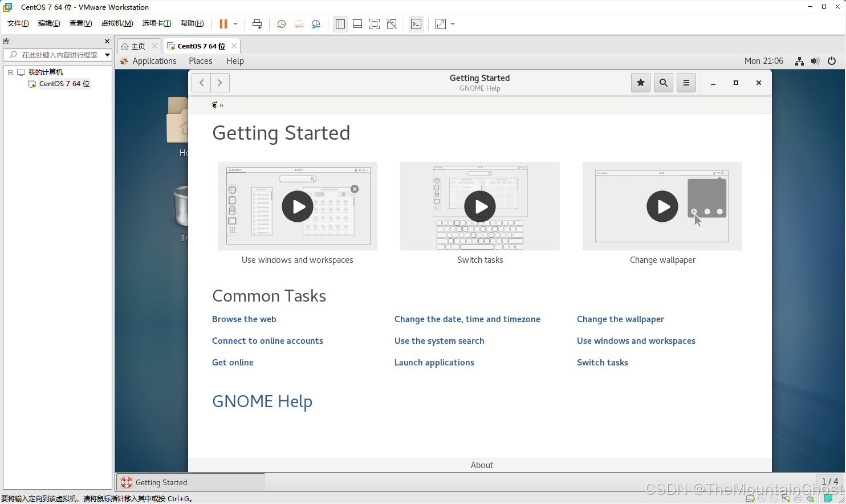The height and width of the screenshot is (504, 846).
Task: Open the Change the wallpaper link
Action: (620, 319)
